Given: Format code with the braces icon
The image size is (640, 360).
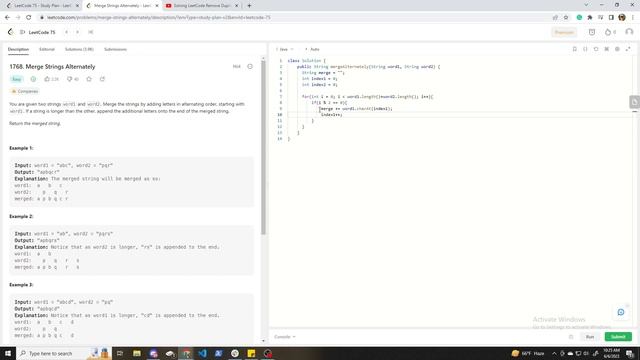Looking at the screenshot, I should pos(585,49).
